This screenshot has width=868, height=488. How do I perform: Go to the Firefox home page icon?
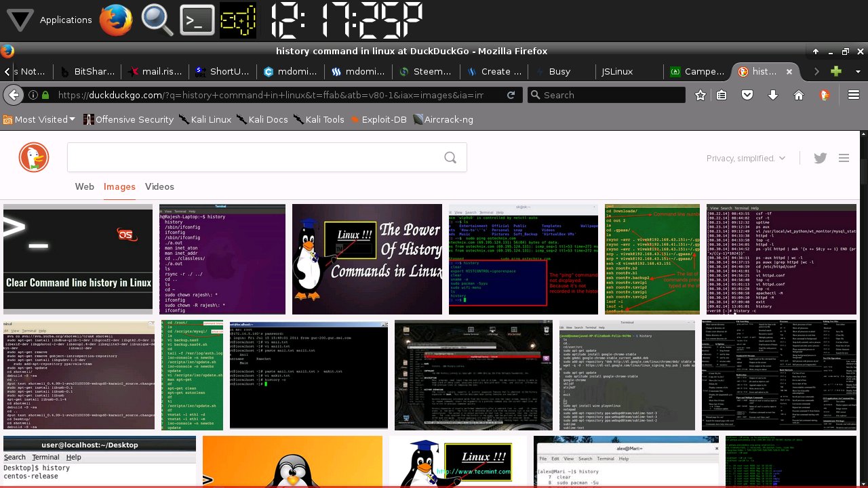tap(798, 95)
